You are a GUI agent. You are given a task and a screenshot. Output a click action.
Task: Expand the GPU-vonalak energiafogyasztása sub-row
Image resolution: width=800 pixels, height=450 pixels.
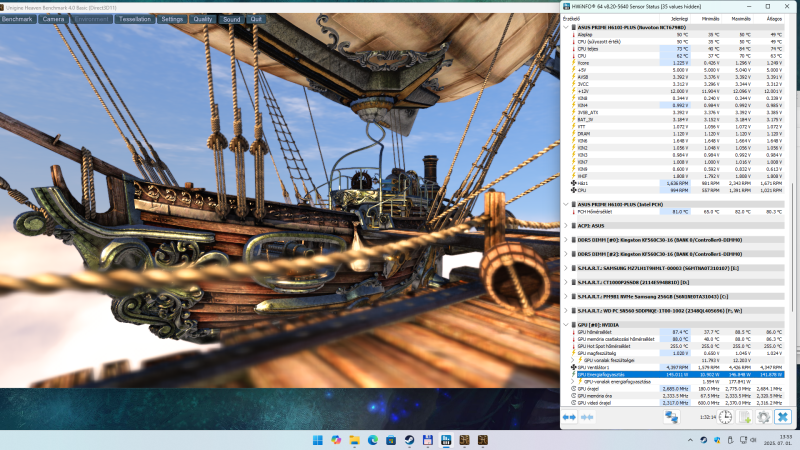(573, 382)
